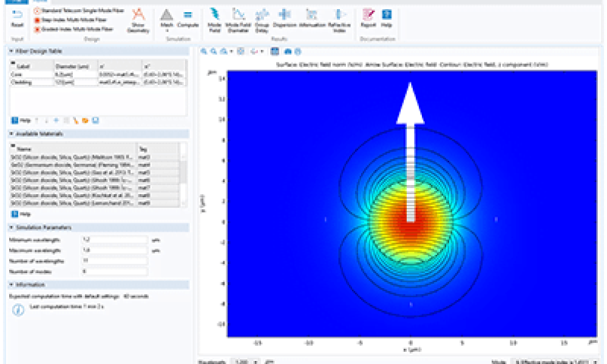Click Move Down icon under design table
The height and width of the screenshot is (364, 607).
point(47,120)
